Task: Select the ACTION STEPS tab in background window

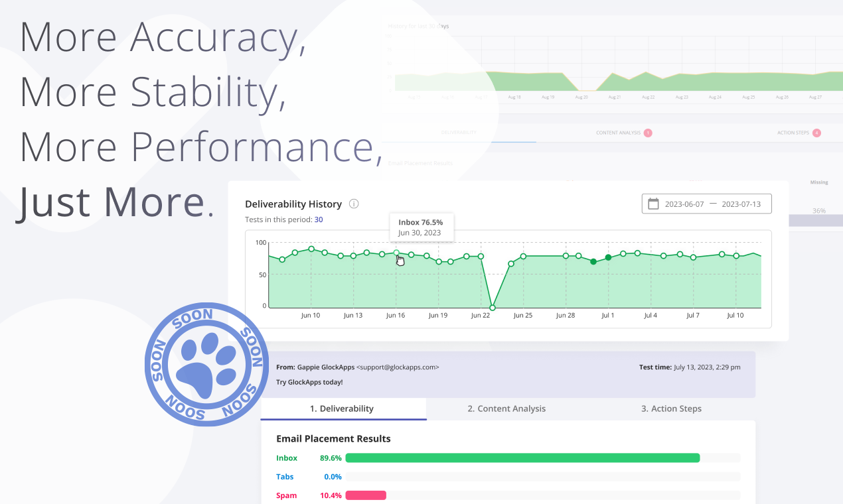Action: click(x=793, y=133)
